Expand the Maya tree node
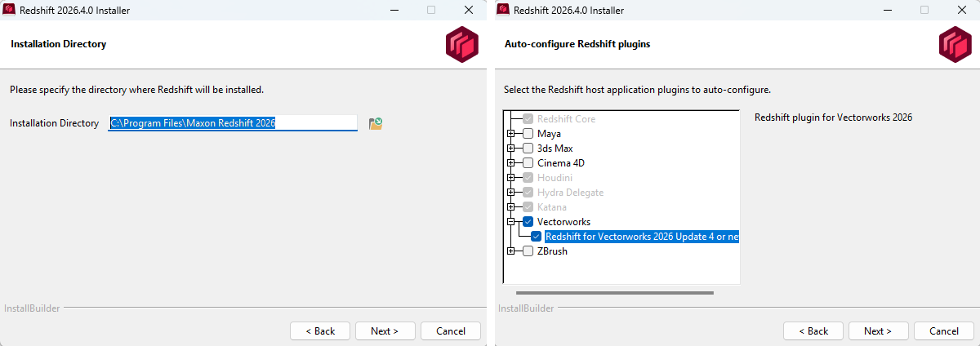980x346 pixels. click(511, 134)
